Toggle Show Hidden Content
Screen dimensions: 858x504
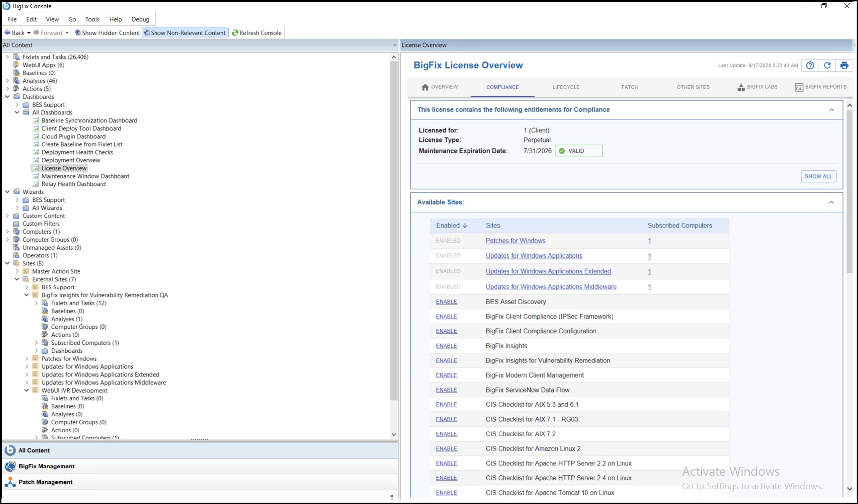tap(107, 33)
